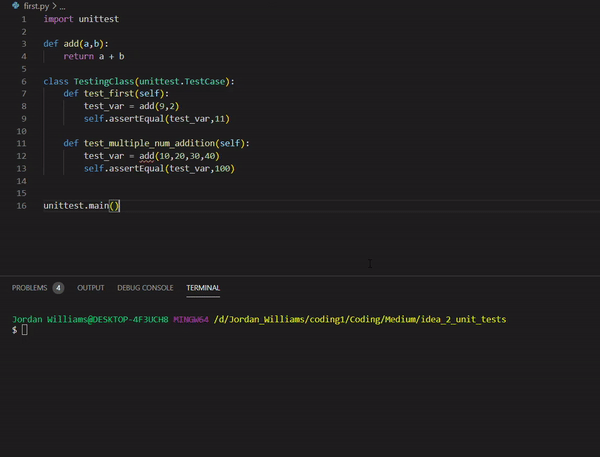The height and width of the screenshot is (457, 600).
Task: Switch to the PROBLEMS panel tab
Action: tap(29, 288)
